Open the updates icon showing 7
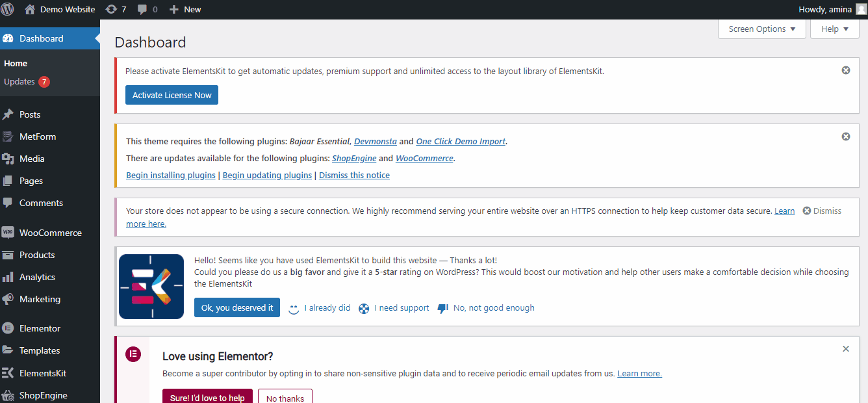868x403 pixels. [x=111, y=9]
